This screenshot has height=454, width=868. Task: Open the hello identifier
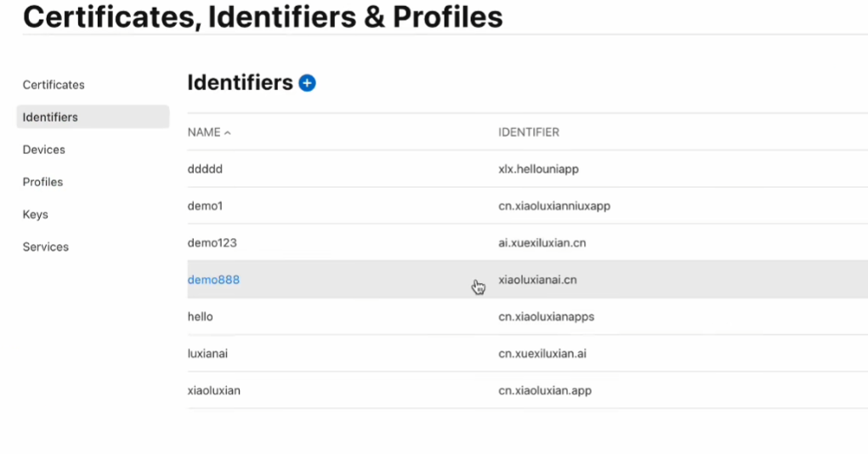point(200,316)
